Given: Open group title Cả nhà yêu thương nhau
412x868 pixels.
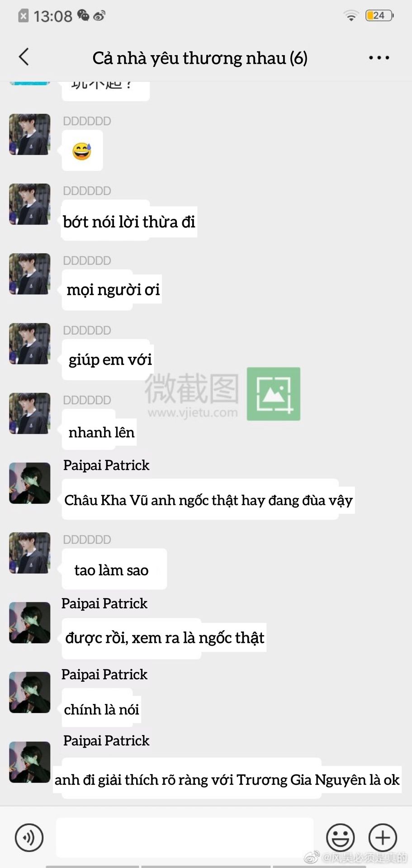Looking at the screenshot, I should click(200, 58).
